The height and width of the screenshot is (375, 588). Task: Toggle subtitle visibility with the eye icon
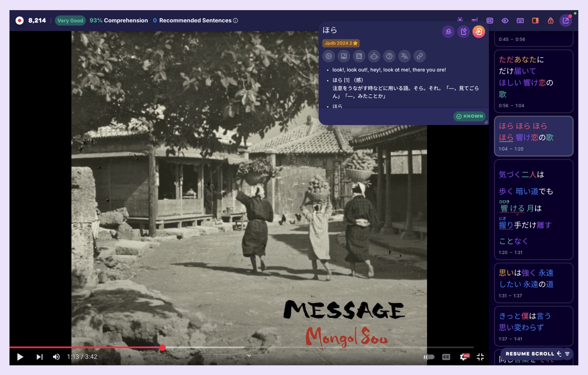[505, 21]
